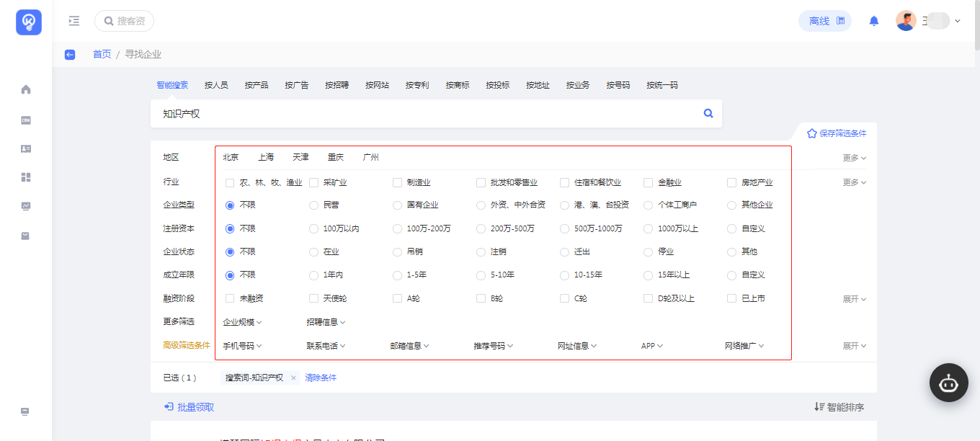
Task: Open the user menu chevron
Action: [x=957, y=21]
